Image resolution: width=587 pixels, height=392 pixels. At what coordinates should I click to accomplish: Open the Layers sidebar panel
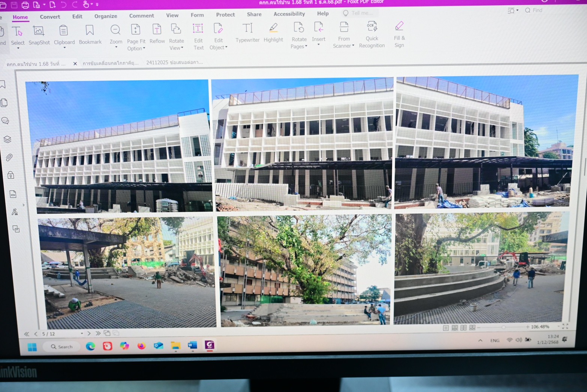[7, 139]
